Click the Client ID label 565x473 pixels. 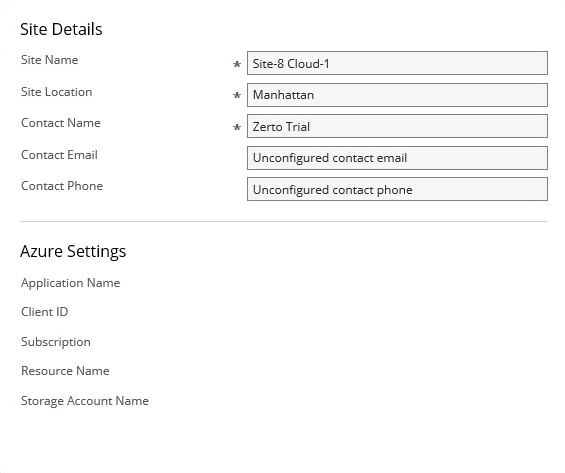[x=44, y=312]
